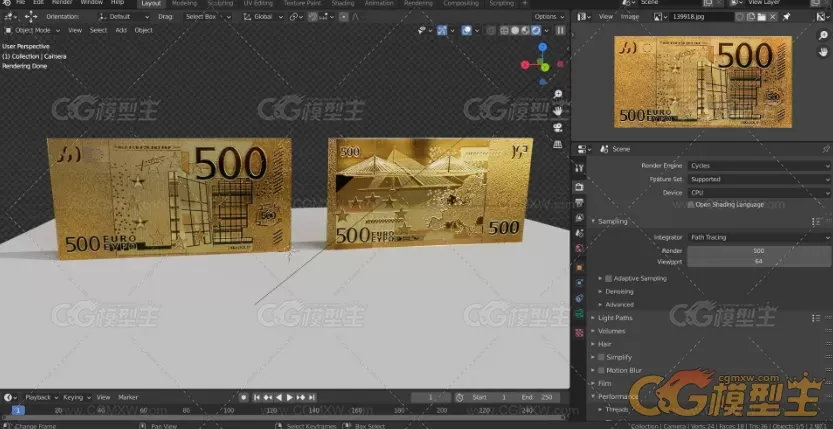This screenshot has width=833, height=429.
Task: Open the Object menu in viewport header
Action: pos(143,30)
